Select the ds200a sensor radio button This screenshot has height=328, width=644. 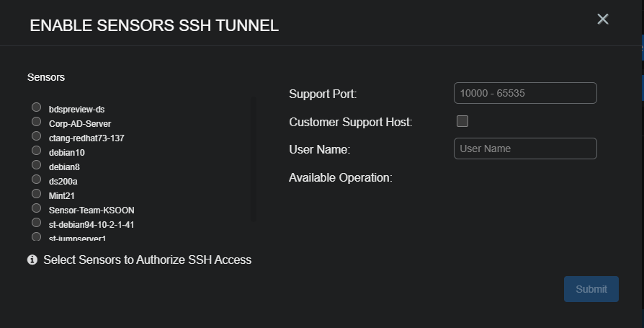36,179
